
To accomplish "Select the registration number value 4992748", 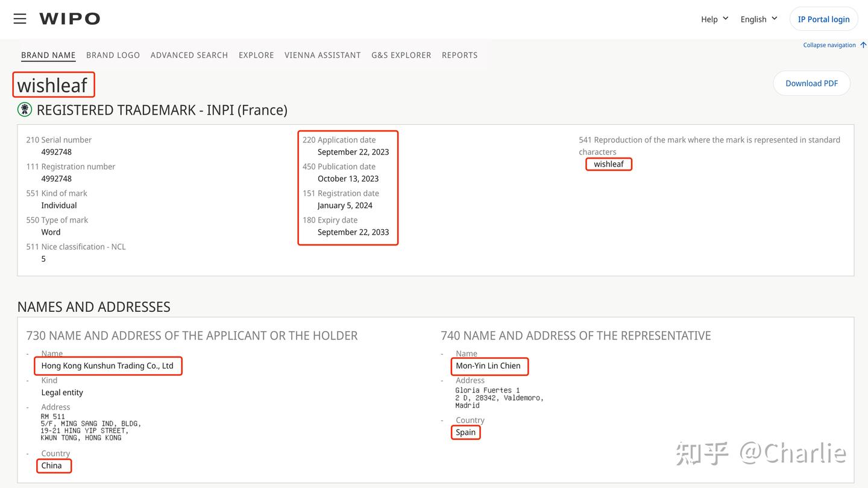I will tap(57, 179).
